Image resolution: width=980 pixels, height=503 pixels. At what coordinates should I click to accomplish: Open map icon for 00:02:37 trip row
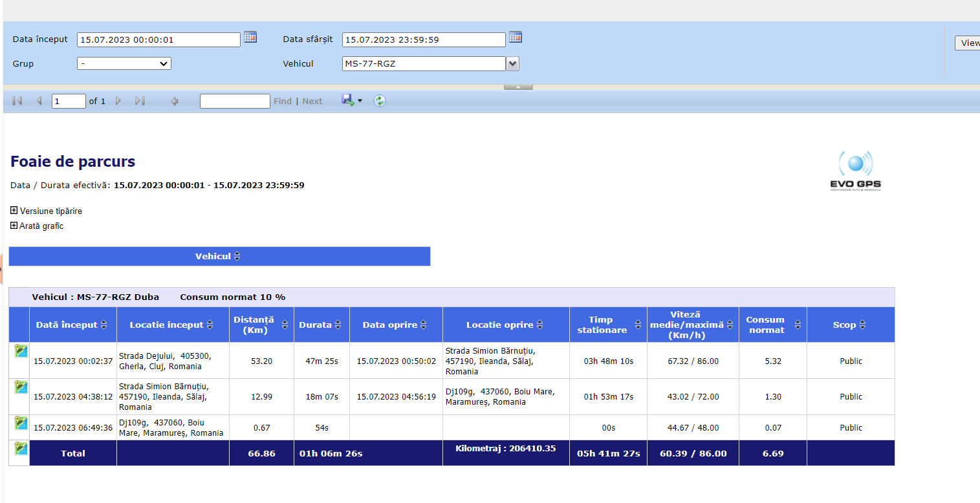[x=21, y=351]
